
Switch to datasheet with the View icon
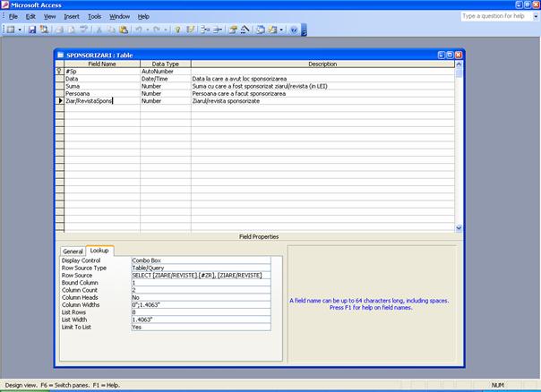click(x=9, y=30)
